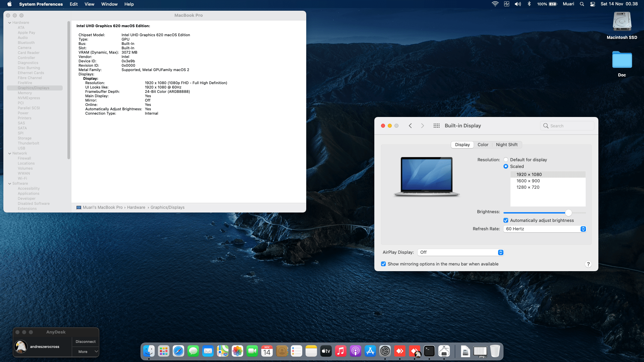Switch to the Night Shift tab
The image size is (644, 362).
(507, 144)
